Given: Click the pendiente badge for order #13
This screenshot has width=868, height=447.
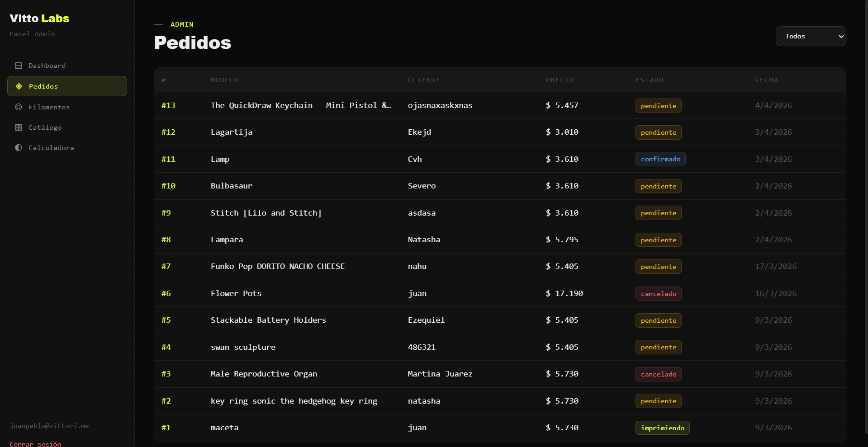Looking at the screenshot, I should pyautogui.click(x=658, y=106).
